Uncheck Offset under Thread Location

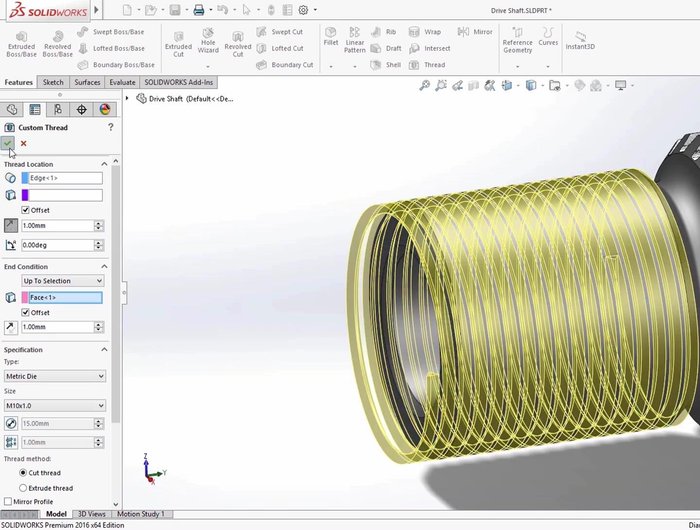26,210
